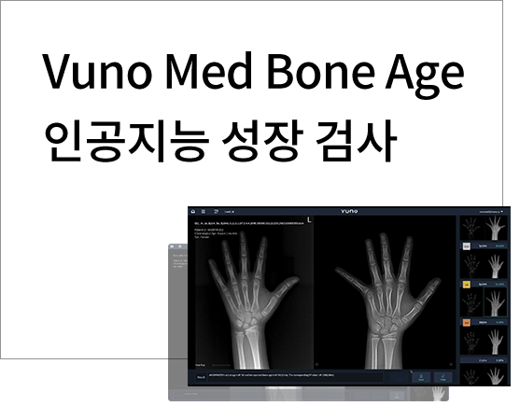Image resolution: width=520 pixels, height=420 pixels.
Task: Open the top X-ray thumbnail in candidate panel
Action: pos(496,228)
